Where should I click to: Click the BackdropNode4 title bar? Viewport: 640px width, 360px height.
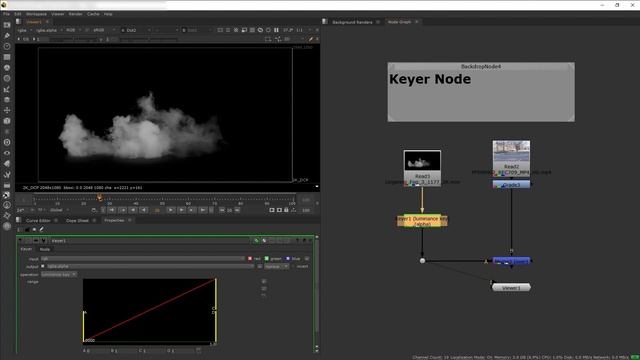click(481, 67)
